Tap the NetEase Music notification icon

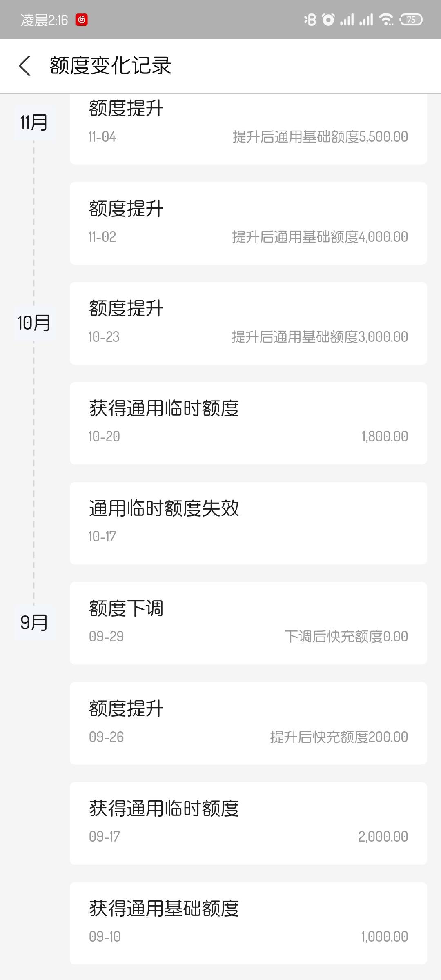pyautogui.click(x=82, y=20)
